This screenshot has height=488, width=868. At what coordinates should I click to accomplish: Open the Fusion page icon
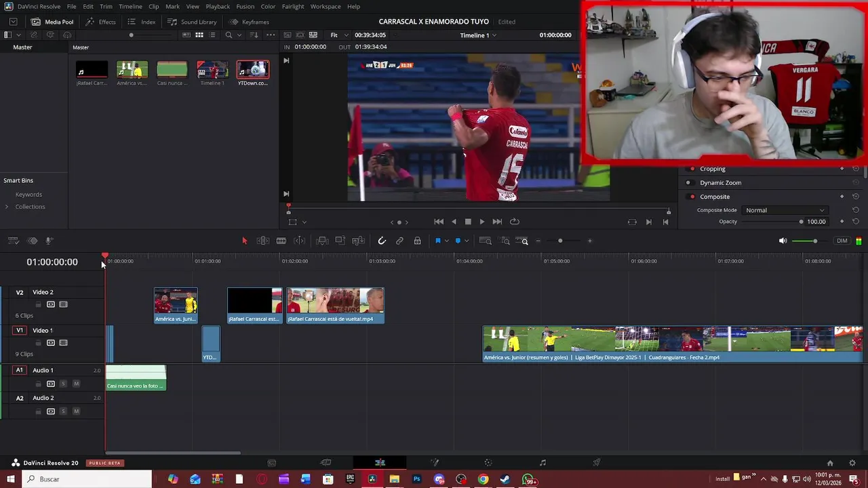point(435,463)
